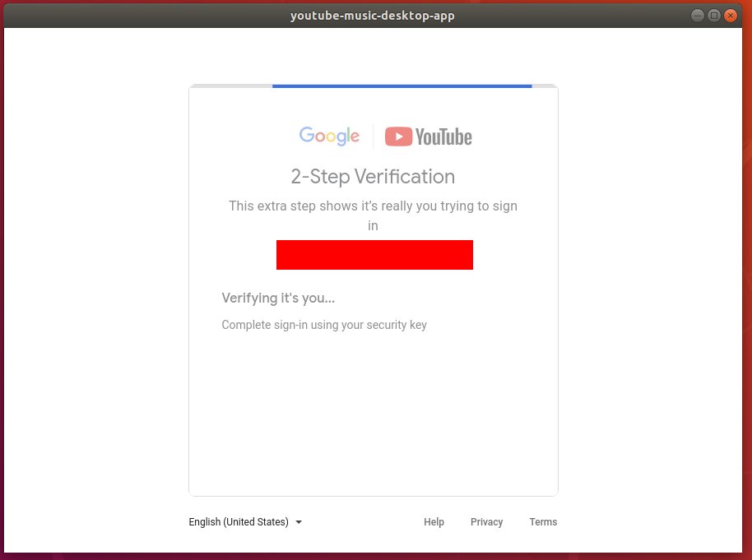Click the maximize icon in the titlebar
This screenshot has width=752, height=560.
click(713, 15)
